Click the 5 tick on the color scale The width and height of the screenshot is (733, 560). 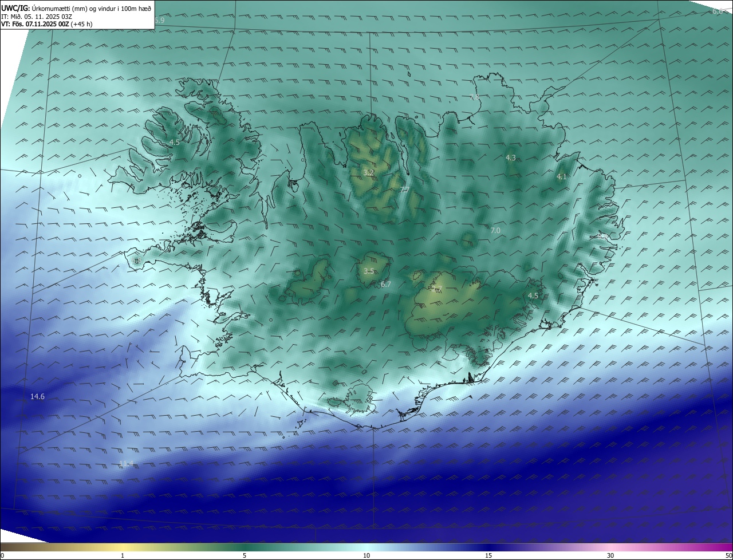tap(245, 555)
